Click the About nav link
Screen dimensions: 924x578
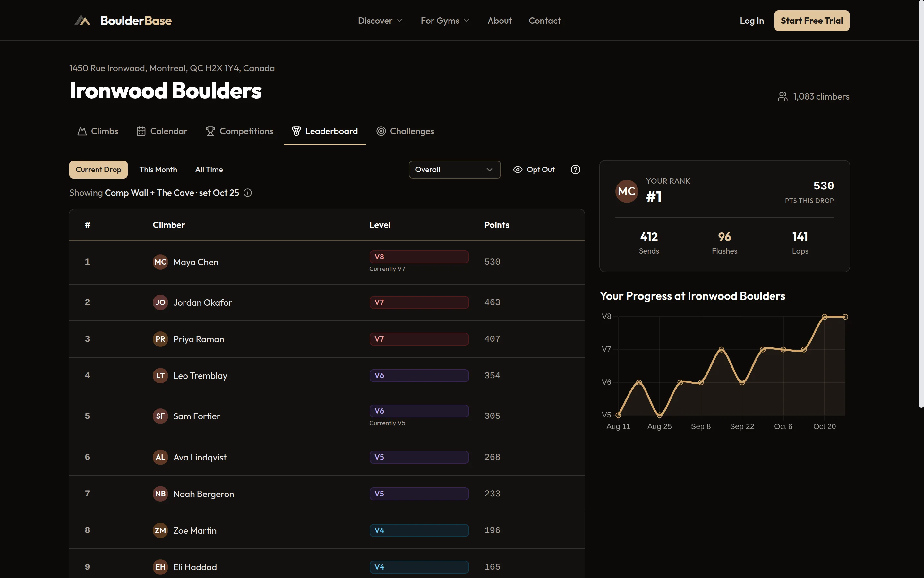tap(500, 21)
